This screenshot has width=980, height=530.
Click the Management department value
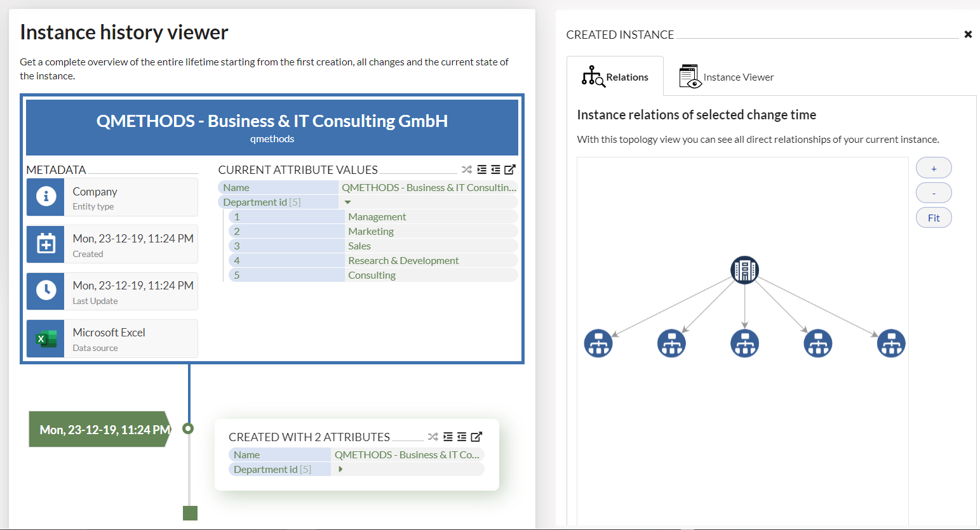[x=377, y=217]
